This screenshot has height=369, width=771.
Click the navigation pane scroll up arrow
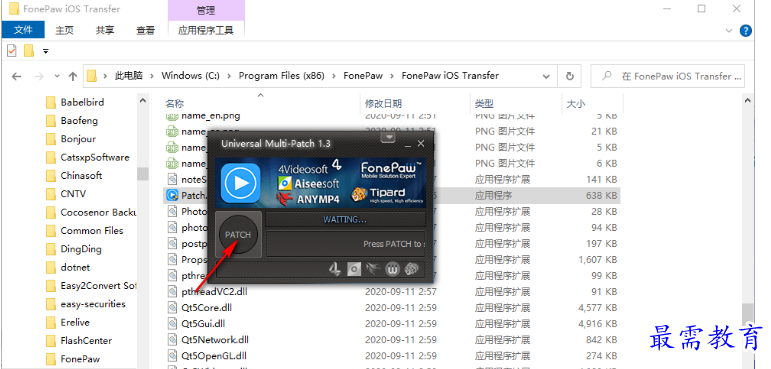(143, 101)
